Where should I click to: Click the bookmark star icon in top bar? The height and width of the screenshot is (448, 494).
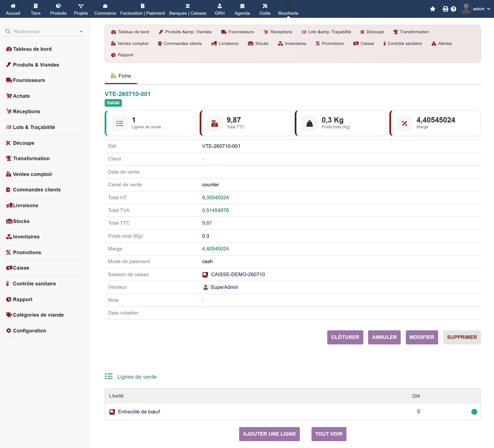(x=433, y=9)
